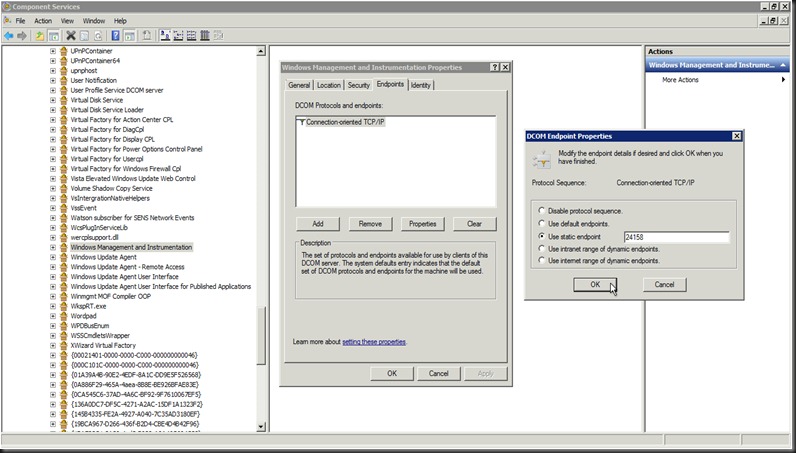Switch to the Security tab

click(x=358, y=85)
